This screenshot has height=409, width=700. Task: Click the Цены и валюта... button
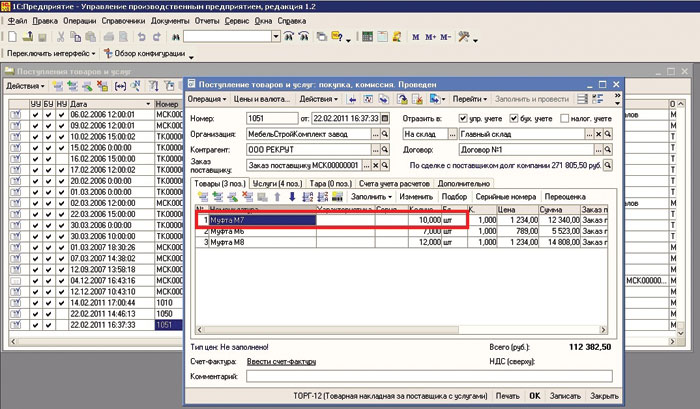tap(262, 99)
